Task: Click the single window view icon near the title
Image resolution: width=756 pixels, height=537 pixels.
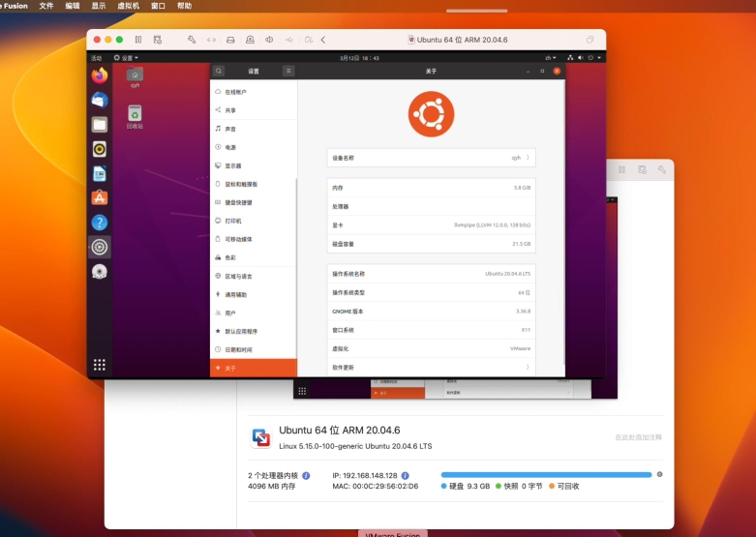Action: (590, 40)
